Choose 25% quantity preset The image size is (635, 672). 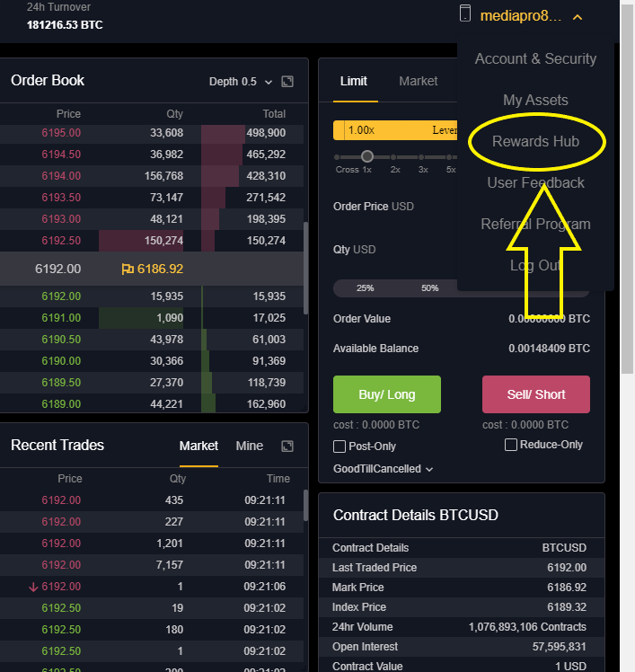(x=366, y=288)
